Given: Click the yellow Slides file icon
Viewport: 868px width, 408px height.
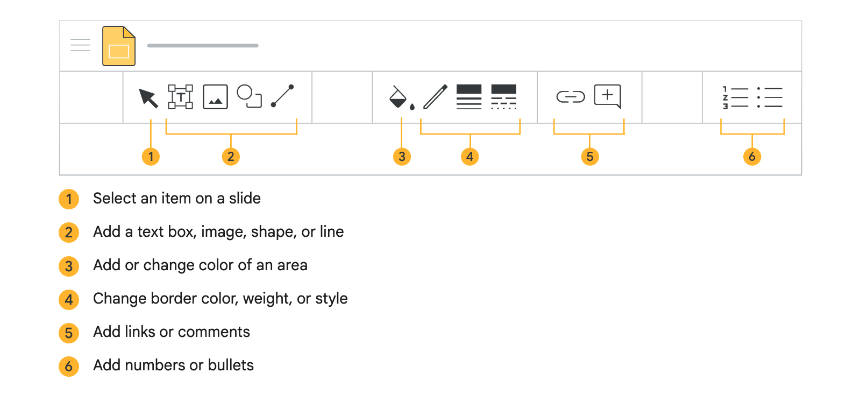Looking at the screenshot, I should [x=119, y=46].
